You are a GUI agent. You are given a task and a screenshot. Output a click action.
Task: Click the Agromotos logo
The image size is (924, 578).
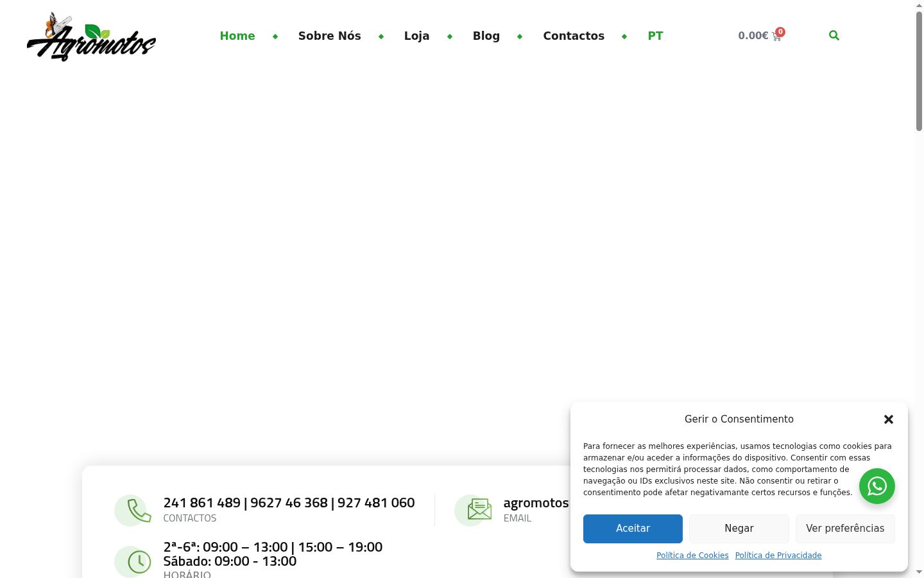[x=91, y=37]
